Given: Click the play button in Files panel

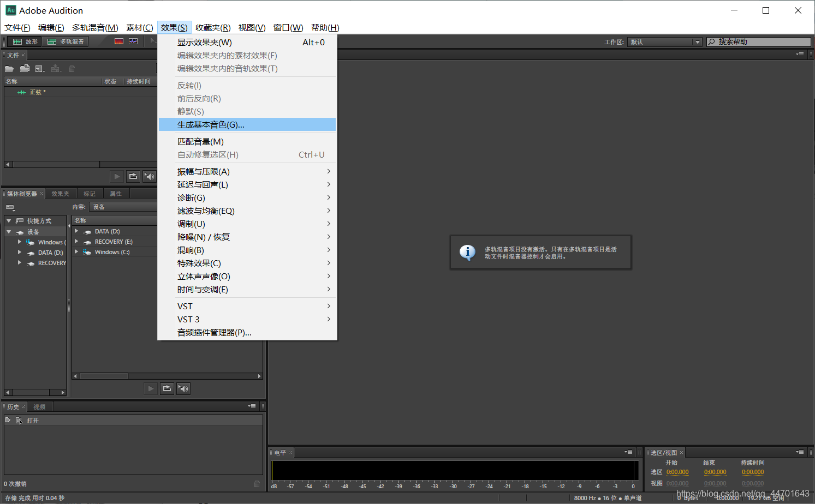Looking at the screenshot, I should pos(117,176).
